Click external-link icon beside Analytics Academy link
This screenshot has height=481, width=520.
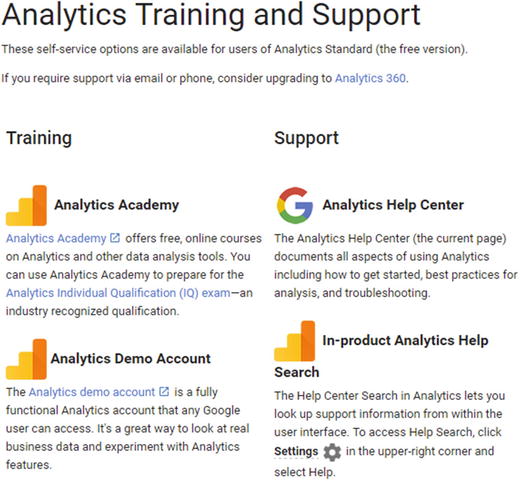(x=115, y=238)
